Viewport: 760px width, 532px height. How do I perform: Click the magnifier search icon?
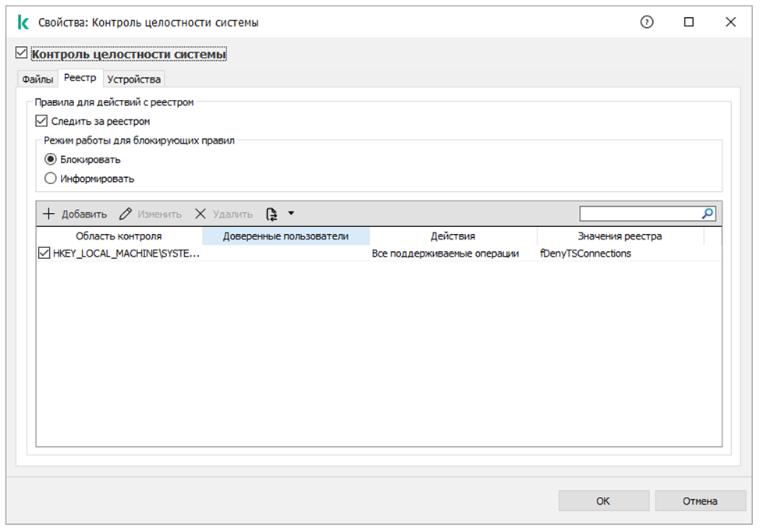point(708,213)
